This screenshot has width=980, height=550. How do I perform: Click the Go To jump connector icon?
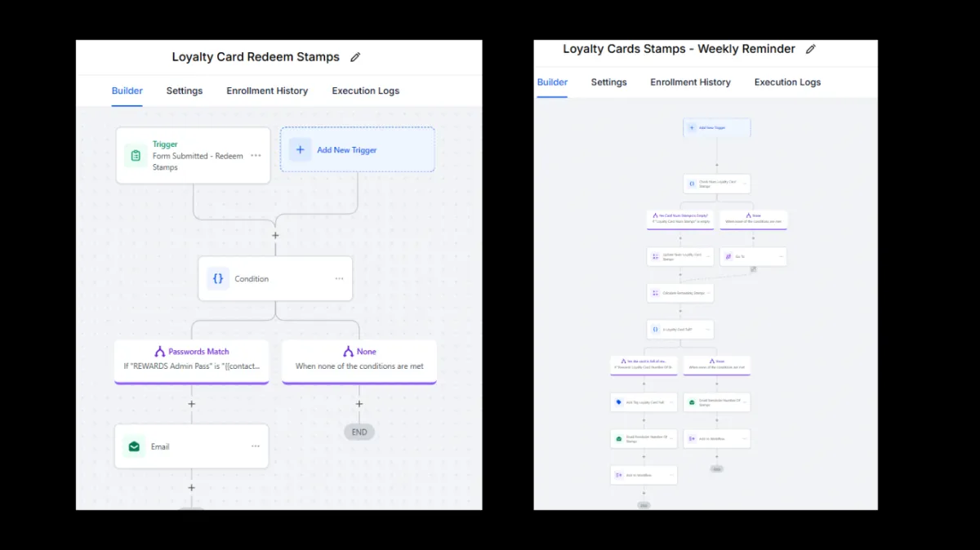[x=754, y=269]
